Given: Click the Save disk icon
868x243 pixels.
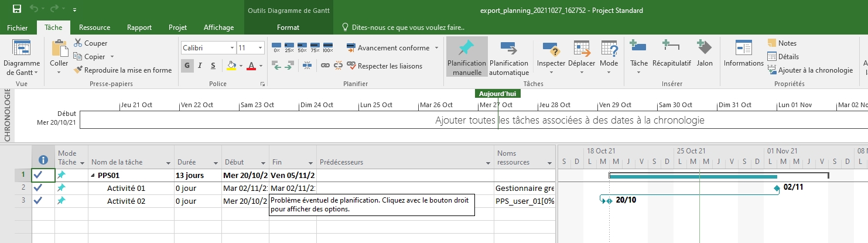Looking at the screenshot, I should [x=17, y=9].
